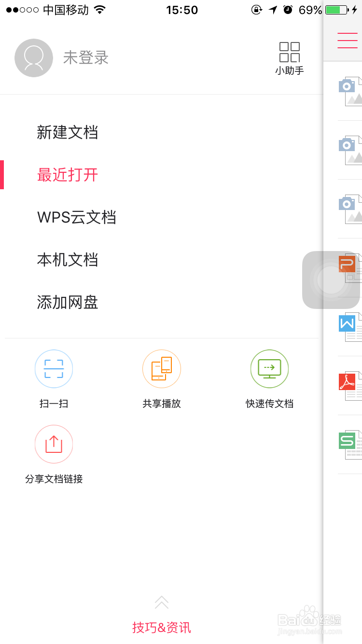Open the first image file icon
The image size is (362, 644).
(350, 91)
